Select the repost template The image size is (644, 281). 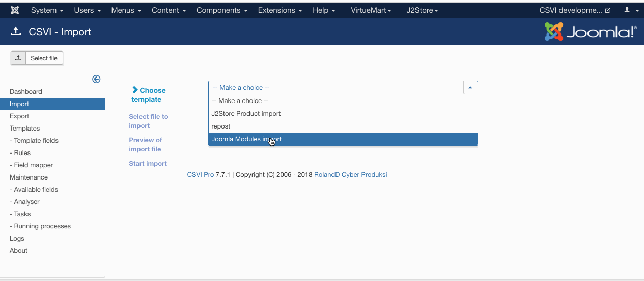click(x=343, y=126)
